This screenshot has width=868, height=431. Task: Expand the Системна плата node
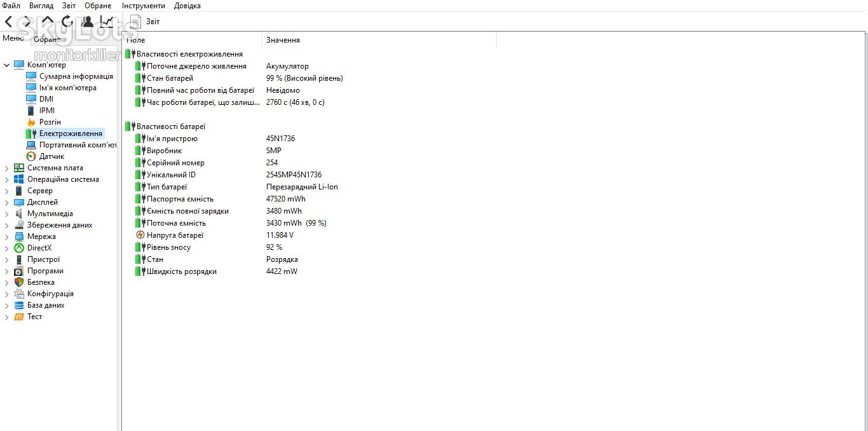tap(7, 168)
